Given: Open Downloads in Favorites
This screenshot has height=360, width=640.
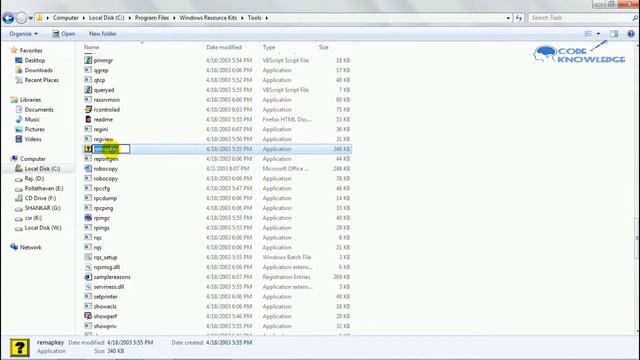Looking at the screenshot, I should click(38, 70).
